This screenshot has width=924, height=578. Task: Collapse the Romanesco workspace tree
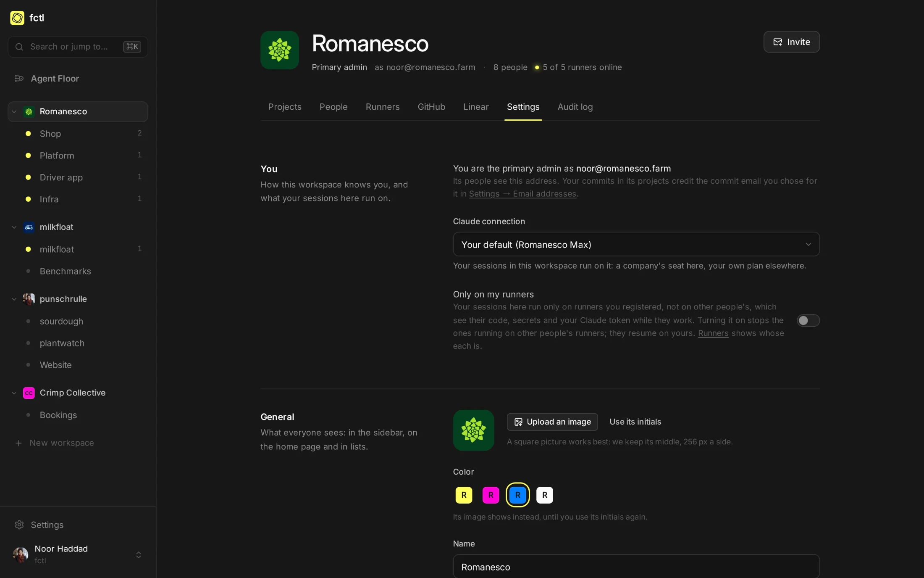14,112
